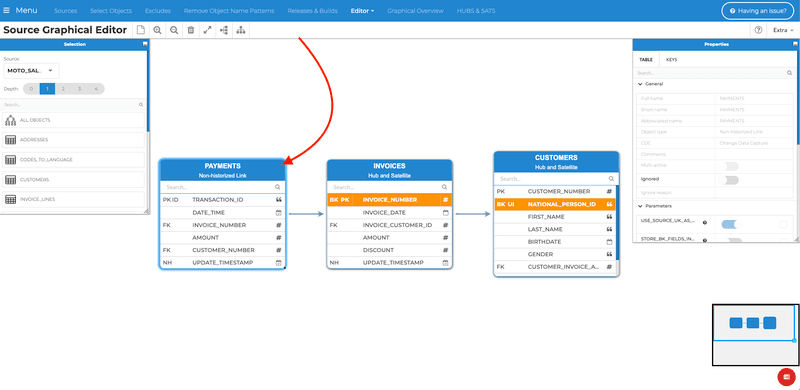The height and width of the screenshot is (390, 800).
Task: Click the Properties search field
Action: point(714,73)
